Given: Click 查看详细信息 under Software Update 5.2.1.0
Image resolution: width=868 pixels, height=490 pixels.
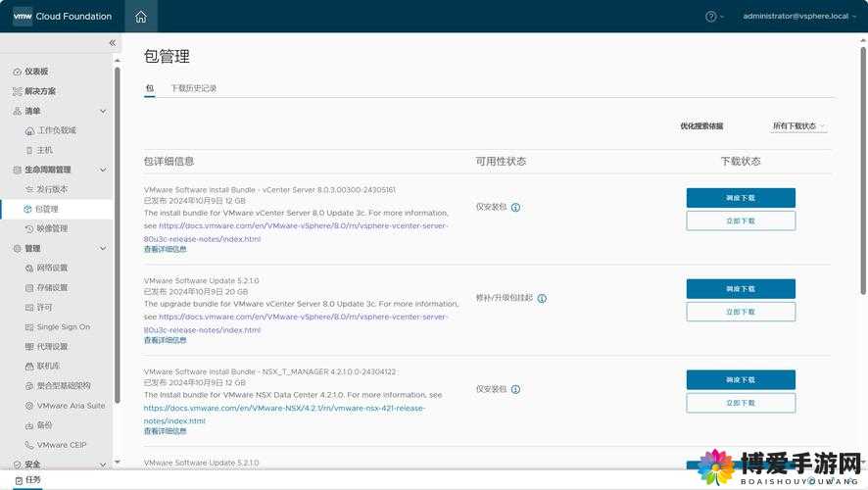Looking at the screenshot, I should 165,340.
